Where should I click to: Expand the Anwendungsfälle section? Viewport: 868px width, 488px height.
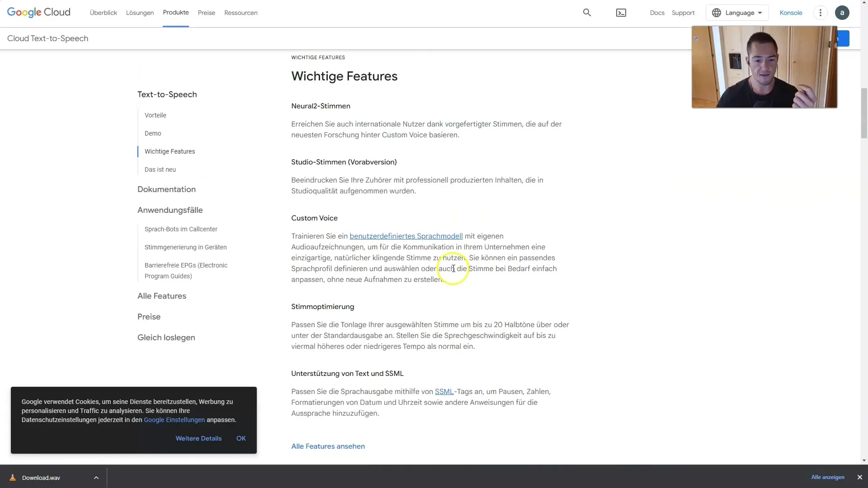[x=170, y=210]
